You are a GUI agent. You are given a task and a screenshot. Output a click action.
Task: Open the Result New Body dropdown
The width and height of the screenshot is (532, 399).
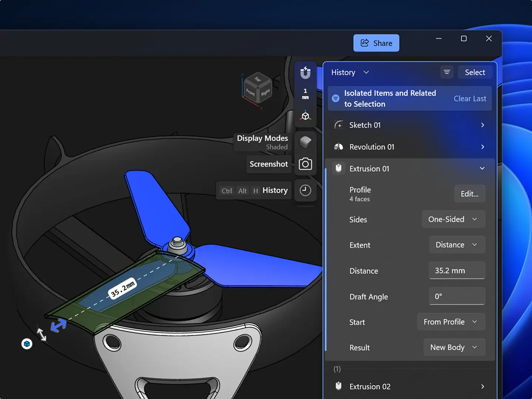[x=454, y=347]
